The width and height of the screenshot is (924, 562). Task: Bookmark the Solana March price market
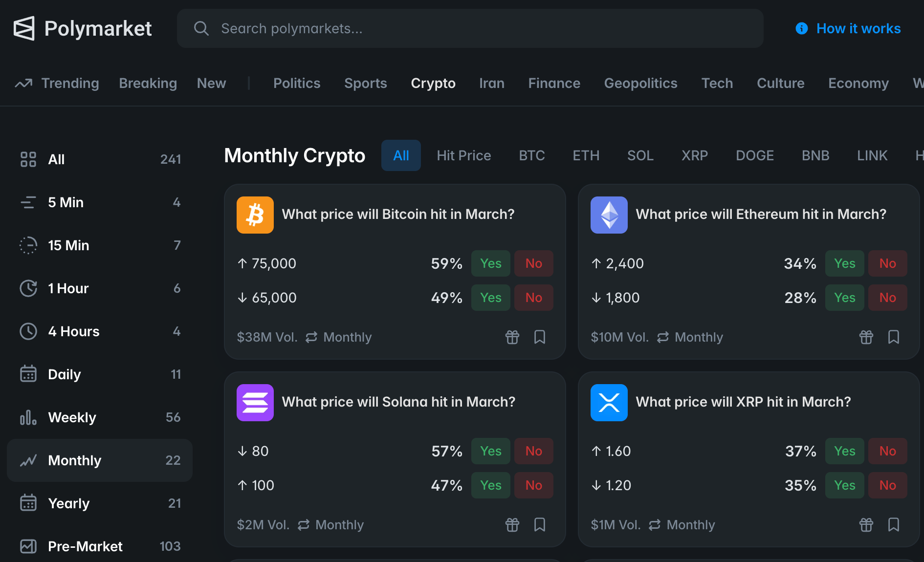click(x=539, y=525)
